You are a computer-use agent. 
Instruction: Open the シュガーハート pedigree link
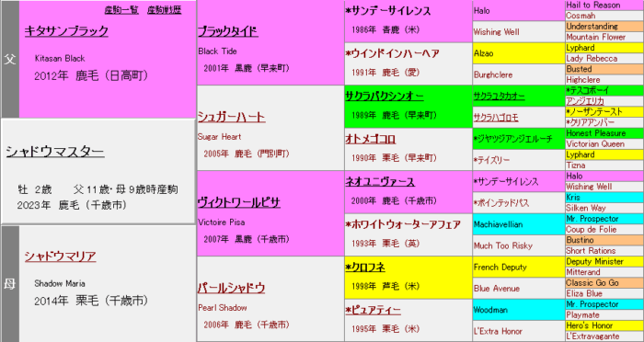pyautogui.click(x=231, y=117)
